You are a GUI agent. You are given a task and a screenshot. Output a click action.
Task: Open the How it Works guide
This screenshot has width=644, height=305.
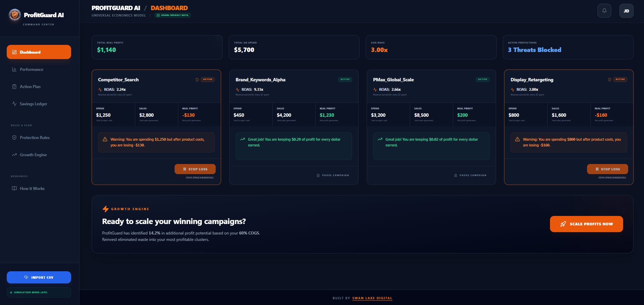click(x=32, y=188)
